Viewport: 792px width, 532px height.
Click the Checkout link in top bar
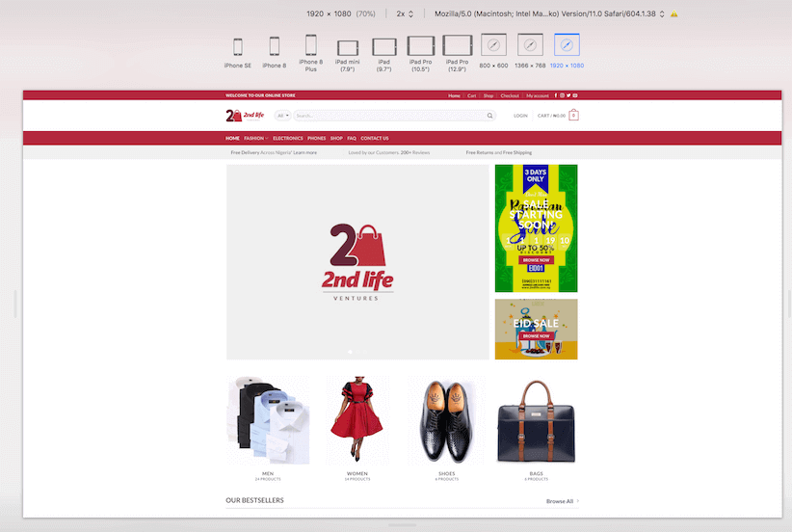pos(510,95)
